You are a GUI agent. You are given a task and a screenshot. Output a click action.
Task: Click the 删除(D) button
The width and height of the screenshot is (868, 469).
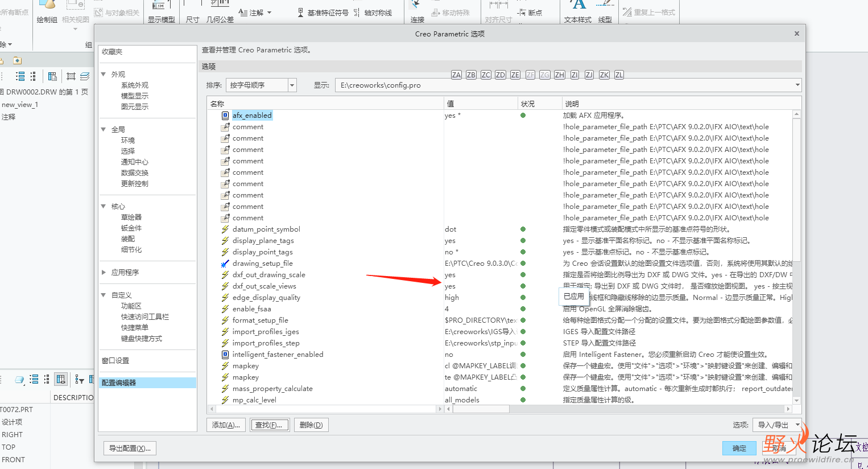[311, 425]
